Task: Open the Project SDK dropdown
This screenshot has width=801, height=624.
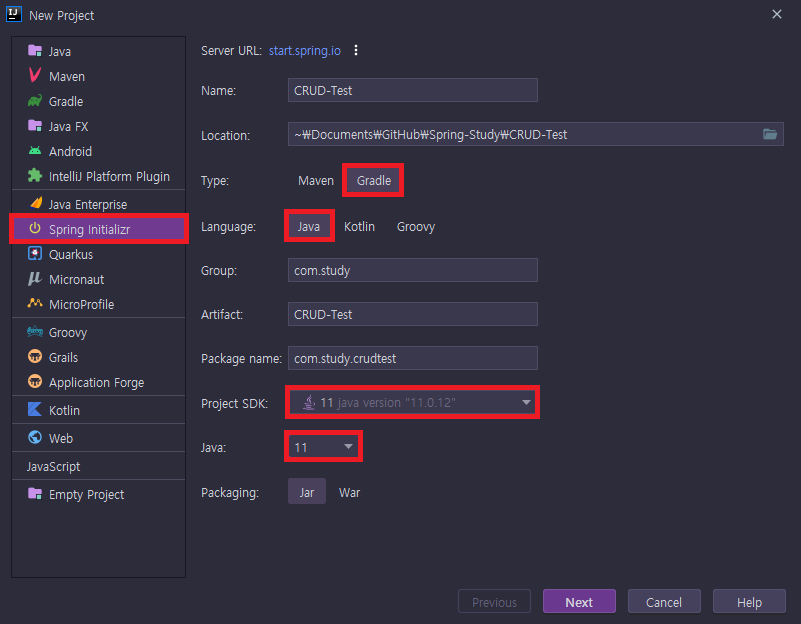Action: tap(413, 402)
